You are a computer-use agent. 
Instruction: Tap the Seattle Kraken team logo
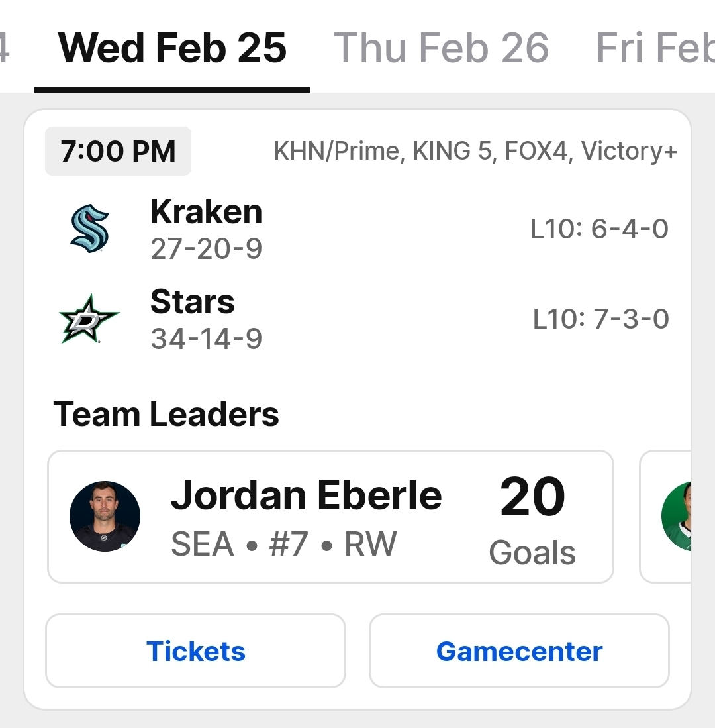click(89, 229)
